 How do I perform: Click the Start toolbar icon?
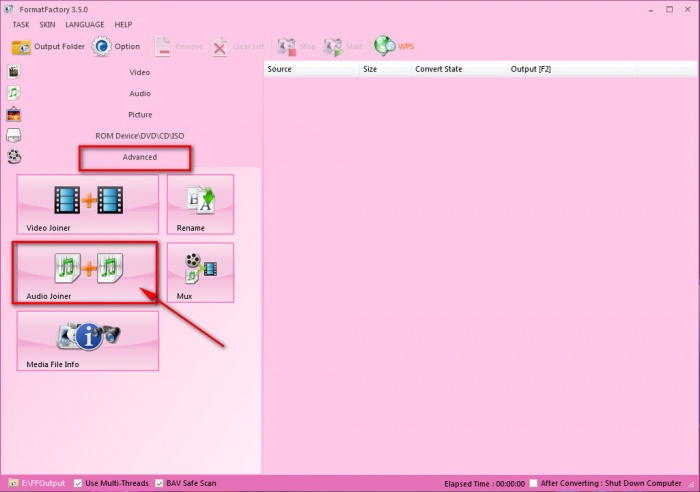pos(333,46)
